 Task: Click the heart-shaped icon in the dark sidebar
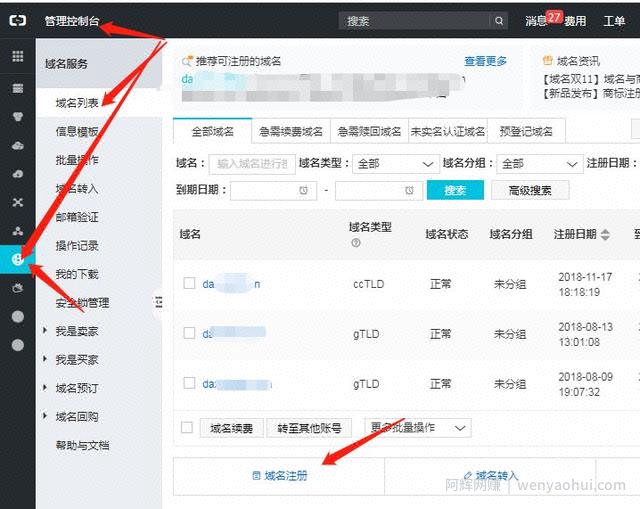[18, 117]
